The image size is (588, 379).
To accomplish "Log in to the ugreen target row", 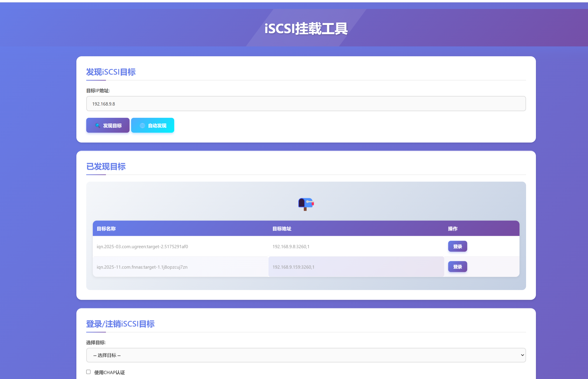I will 457,246.
